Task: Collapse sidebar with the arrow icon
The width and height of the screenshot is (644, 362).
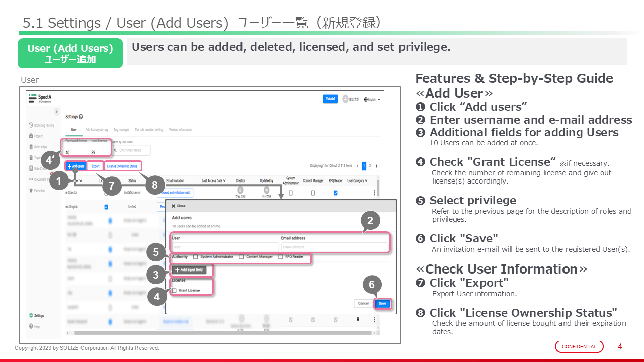Action: pos(56,111)
